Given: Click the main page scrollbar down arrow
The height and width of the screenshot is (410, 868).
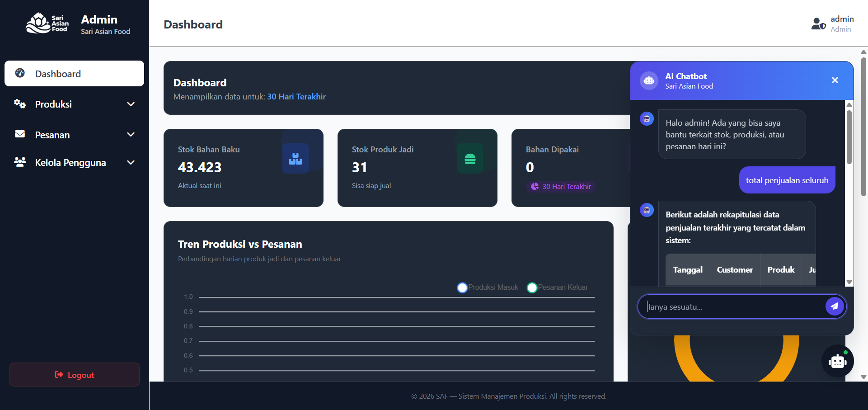Looking at the screenshot, I should click(x=863, y=377).
